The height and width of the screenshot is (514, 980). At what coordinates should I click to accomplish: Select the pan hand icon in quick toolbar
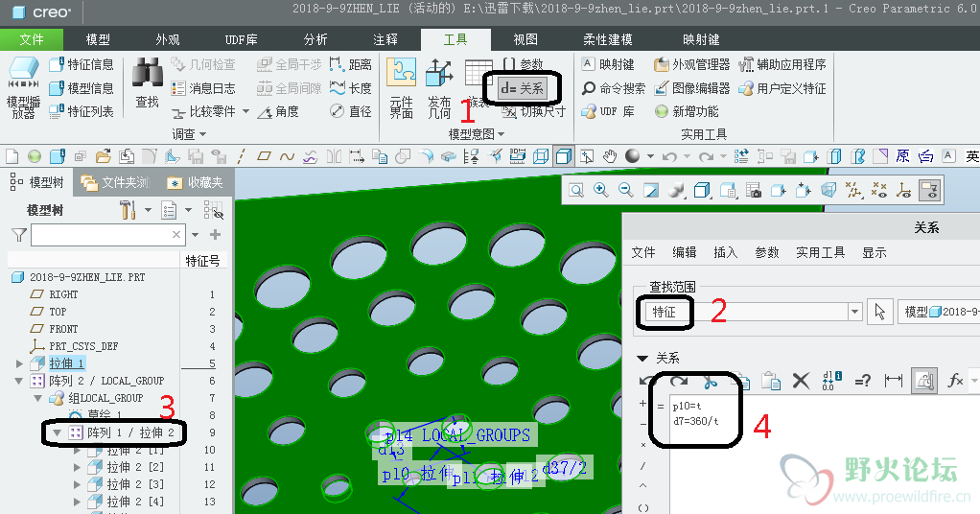coord(609,155)
